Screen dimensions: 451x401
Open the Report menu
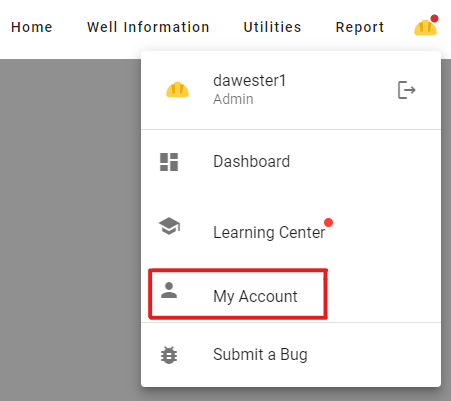tap(360, 27)
